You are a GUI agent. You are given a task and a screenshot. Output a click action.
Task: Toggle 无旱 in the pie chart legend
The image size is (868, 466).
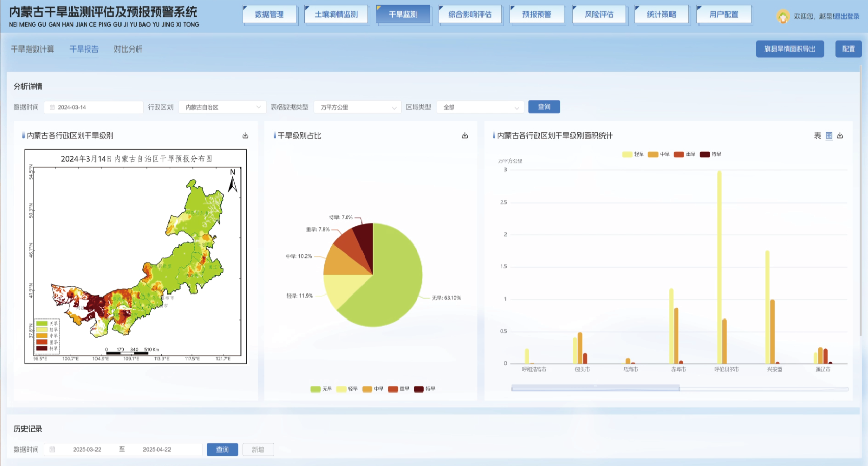(x=321, y=389)
